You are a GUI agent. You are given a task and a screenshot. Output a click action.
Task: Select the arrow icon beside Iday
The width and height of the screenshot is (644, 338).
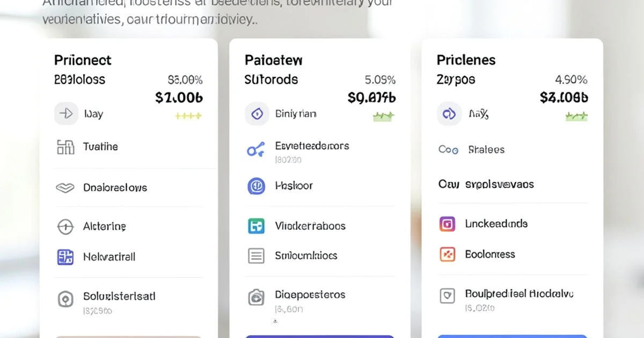(x=65, y=113)
